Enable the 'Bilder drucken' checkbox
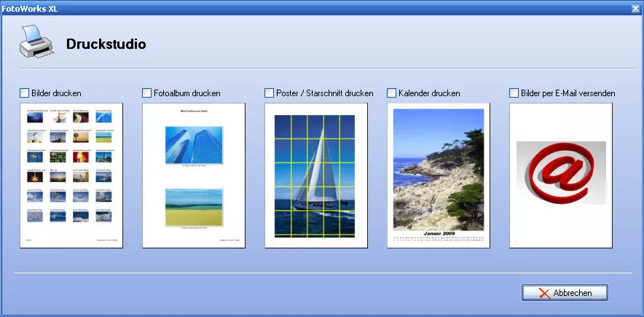Image resolution: width=644 pixels, height=317 pixels. click(x=25, y=93)
